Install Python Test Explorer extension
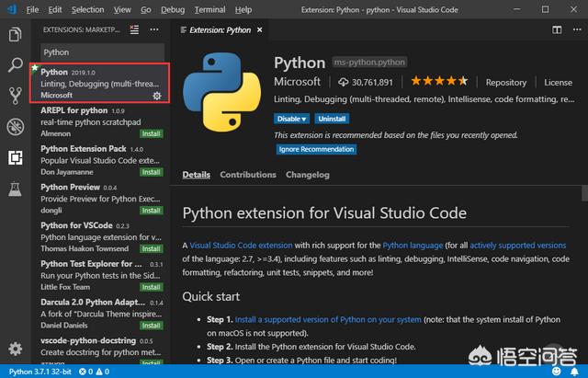Image resolution: width=588 pixels, height=378 pixels. pos(151,287)
